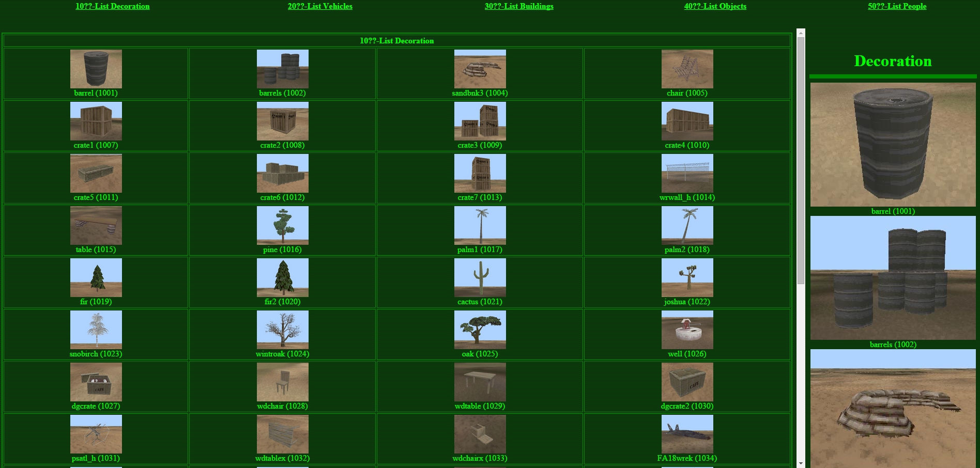Click the large barrels preview in Decoration panel
This screenshot has width=980, height=468.
[893, 278]
